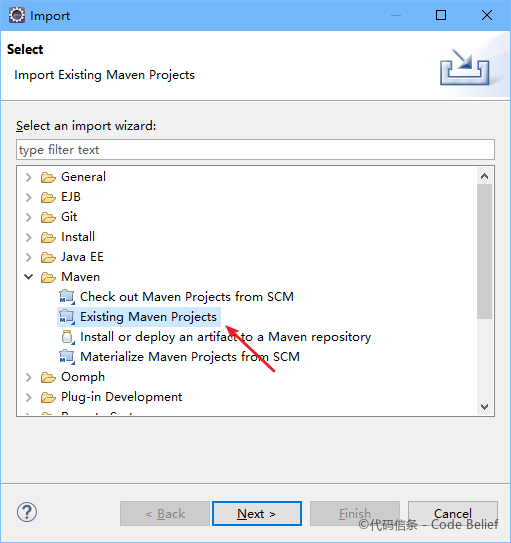Click the Install or deploy artifact jar icon
511x543 pixels.
[68, 337]
